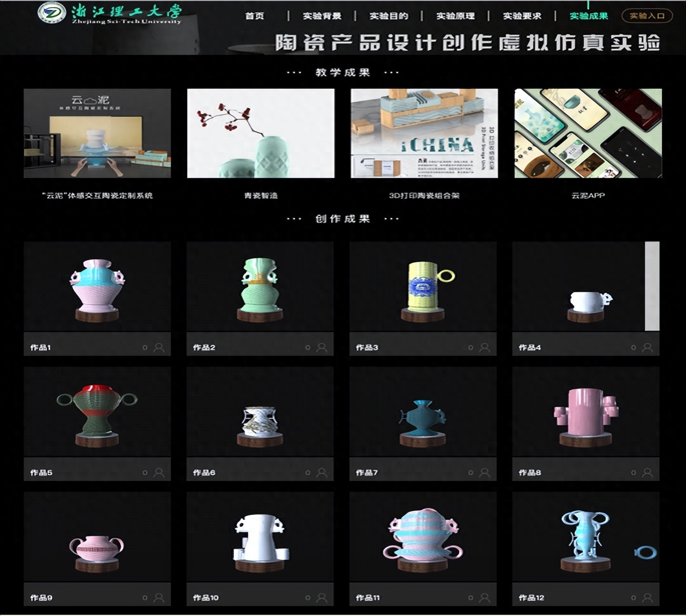Image resolution: width=686 pixels, height=616 pixels.
Task: Open the 3D打印陶瓷组合架 title link
Action: 424,195
